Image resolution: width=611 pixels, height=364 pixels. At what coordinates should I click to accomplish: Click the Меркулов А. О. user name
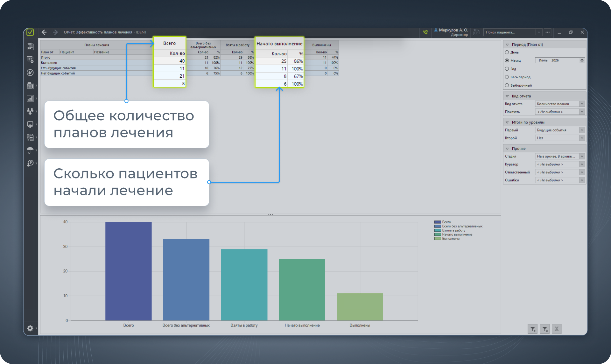(x=453, y=30)
